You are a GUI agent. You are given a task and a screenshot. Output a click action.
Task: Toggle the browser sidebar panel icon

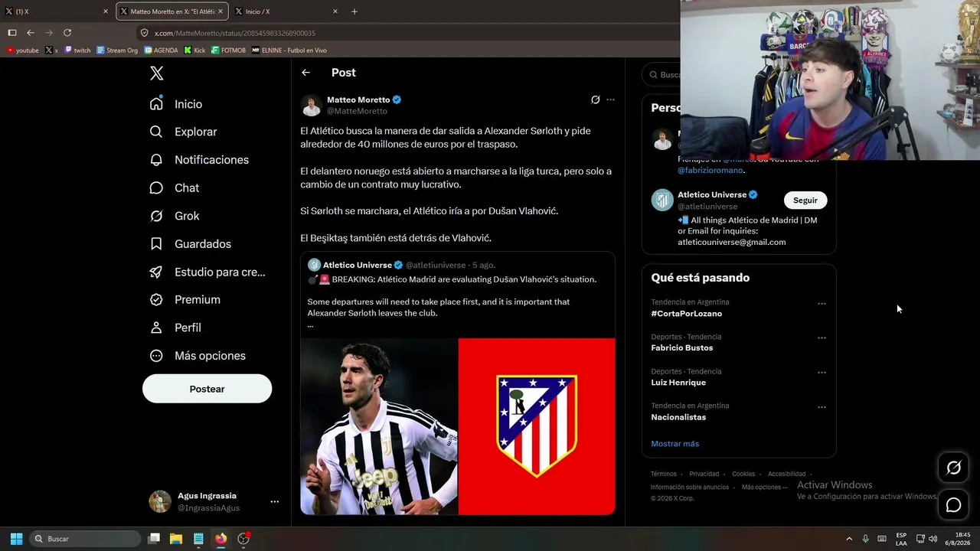pyautogui.click(x=12, y=33)
